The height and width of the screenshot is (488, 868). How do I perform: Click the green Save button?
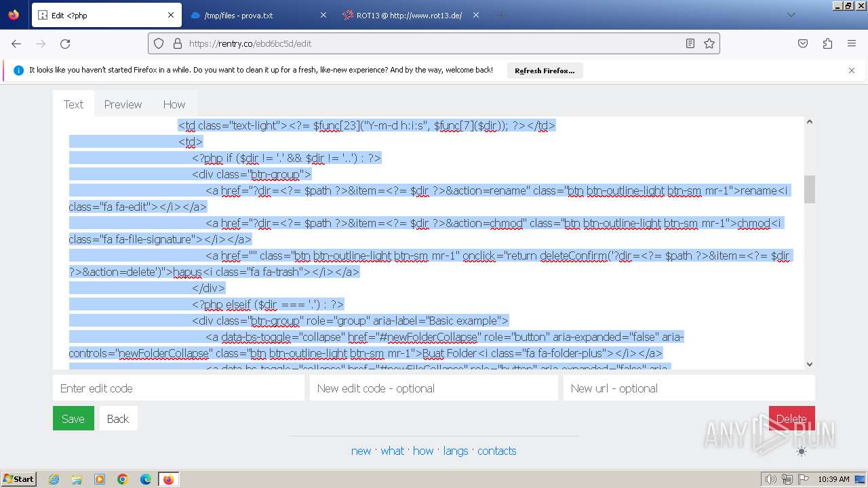(x=73, y=419)
